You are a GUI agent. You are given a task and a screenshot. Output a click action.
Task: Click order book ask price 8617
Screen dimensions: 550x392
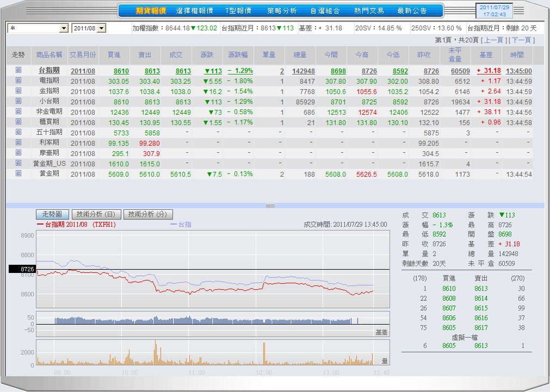481,328
